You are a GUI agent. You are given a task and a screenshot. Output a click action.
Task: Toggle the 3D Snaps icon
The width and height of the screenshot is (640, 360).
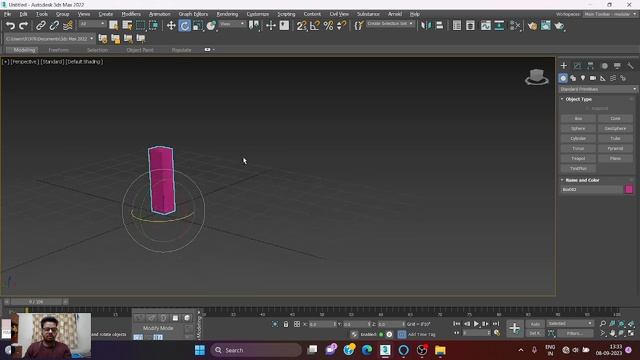pos(302,26)
